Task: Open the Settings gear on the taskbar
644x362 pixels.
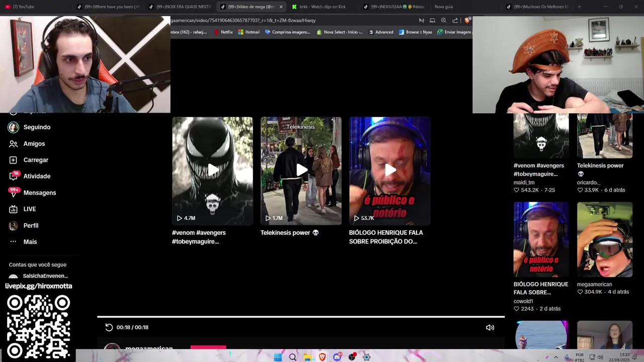Action: click(367, 357)
